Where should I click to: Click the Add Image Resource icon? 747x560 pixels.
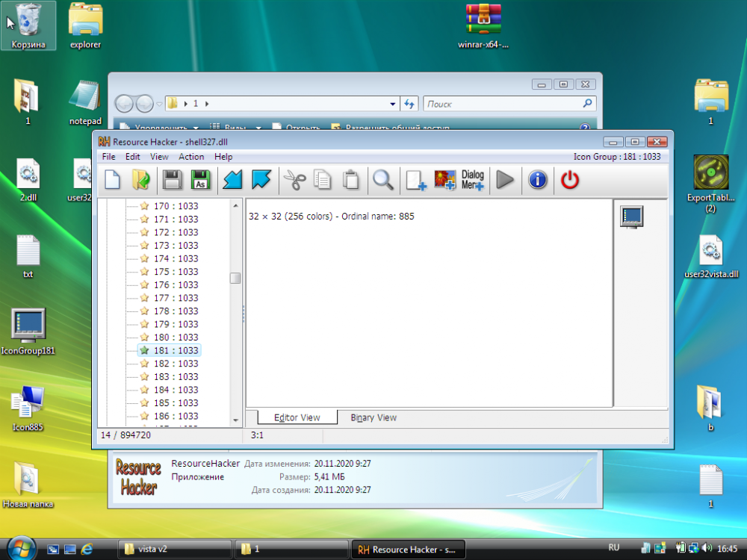pyautogui.click(x=445, y=180)
